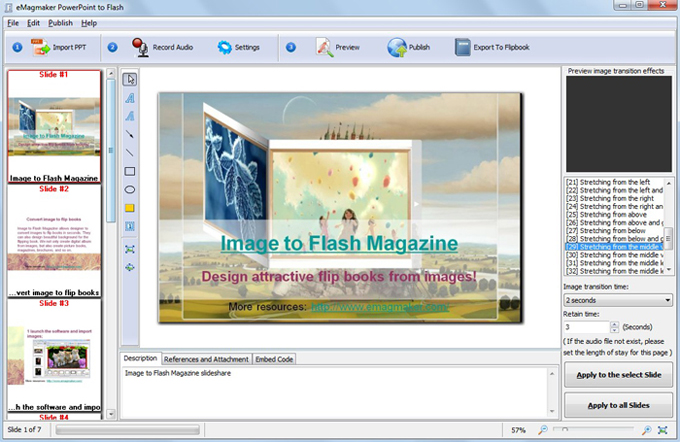Open the Publish menu
The height and width of the screenshot is (442, 680).
pyautogui.click(x=60, y=23)
